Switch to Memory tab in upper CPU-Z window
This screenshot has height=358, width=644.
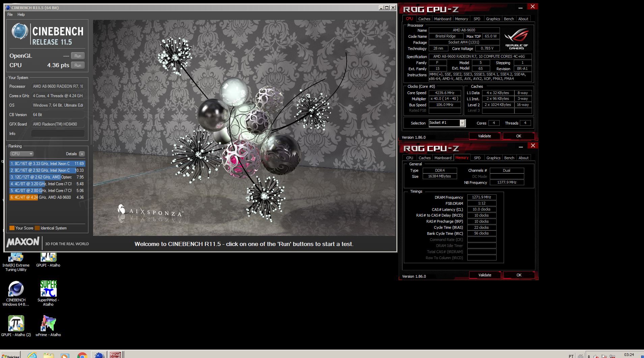point(461,19)
